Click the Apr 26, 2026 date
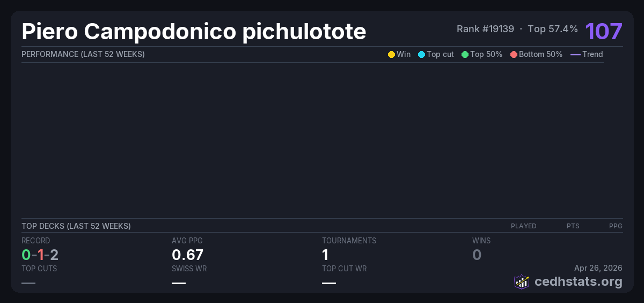 [x=598, y=268]
